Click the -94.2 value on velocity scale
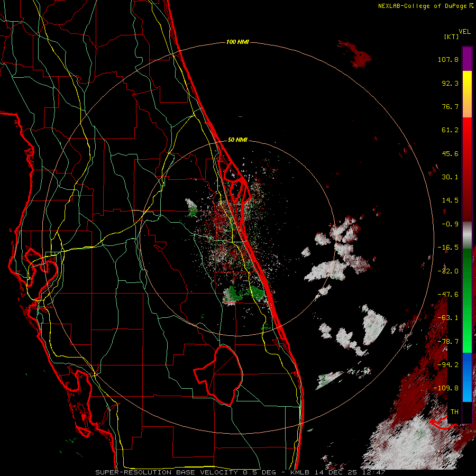This screenshot has width=476, height=476. tap(448, 365)
